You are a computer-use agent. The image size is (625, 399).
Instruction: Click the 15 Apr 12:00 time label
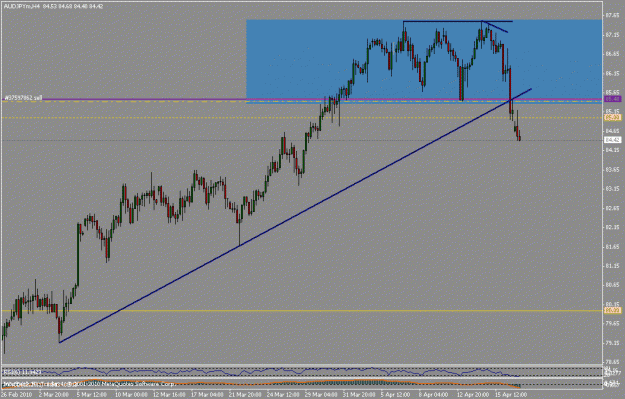click(x=511, y=395)
